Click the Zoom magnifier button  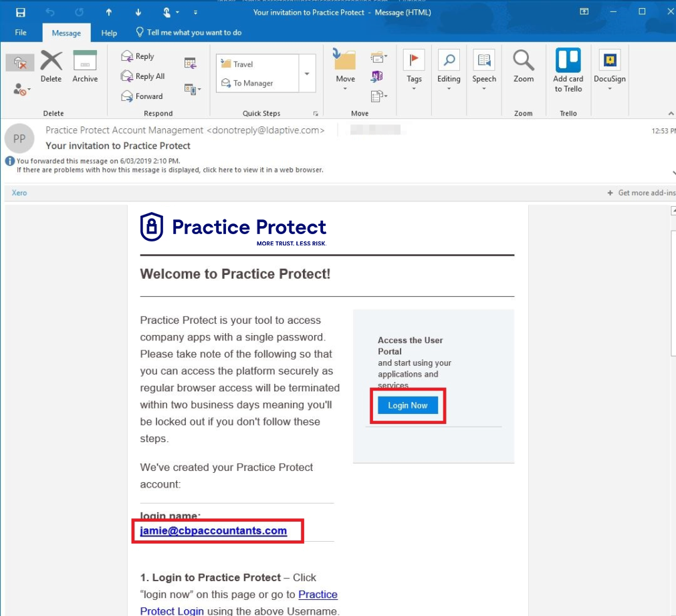point(524,66)
